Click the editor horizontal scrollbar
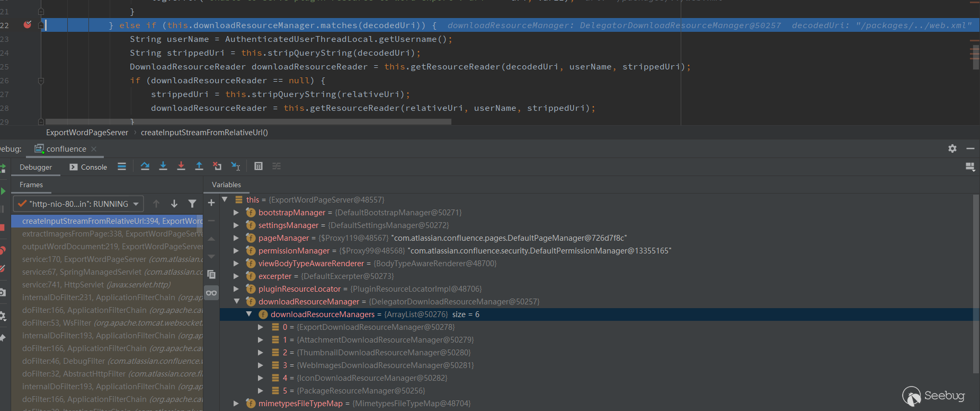The image size is (980, 411). [x=248, y=121]
